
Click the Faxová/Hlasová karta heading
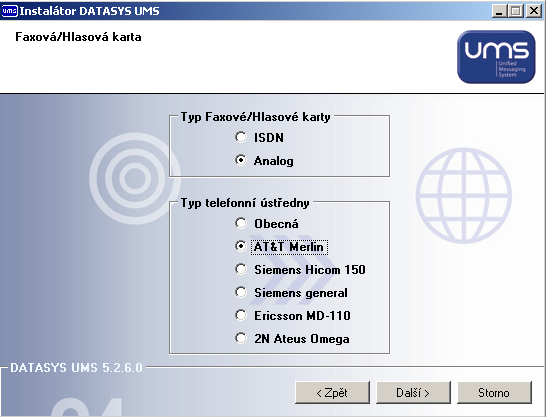click(x=78, y=37)
